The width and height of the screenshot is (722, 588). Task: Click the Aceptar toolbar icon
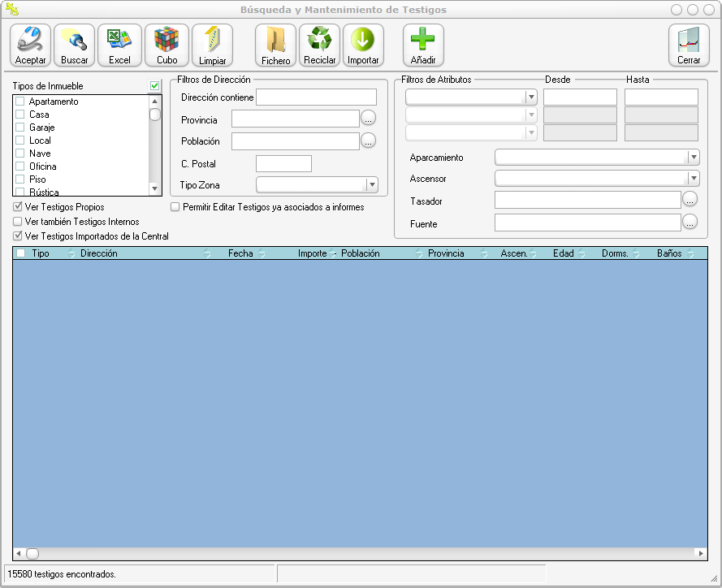tap(31, 45)
